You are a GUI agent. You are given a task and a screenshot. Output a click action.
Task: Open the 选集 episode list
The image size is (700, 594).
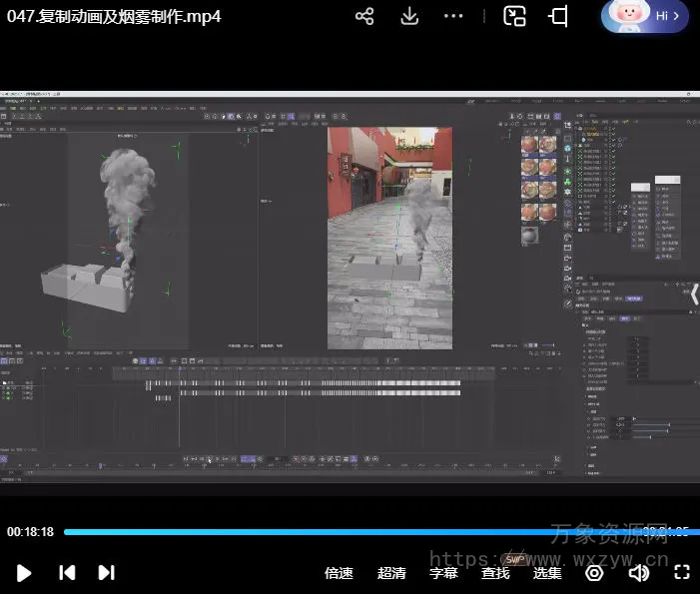546,573
